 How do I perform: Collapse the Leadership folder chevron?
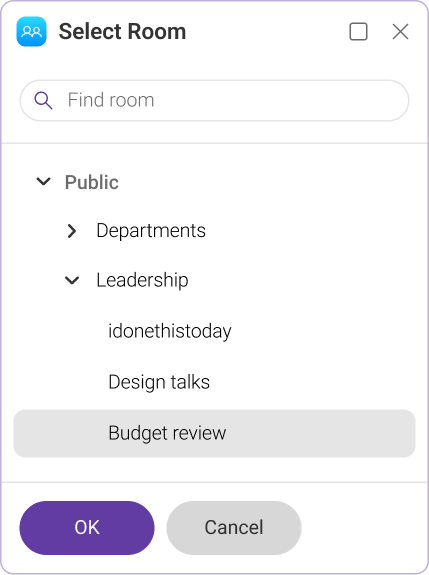72,281
